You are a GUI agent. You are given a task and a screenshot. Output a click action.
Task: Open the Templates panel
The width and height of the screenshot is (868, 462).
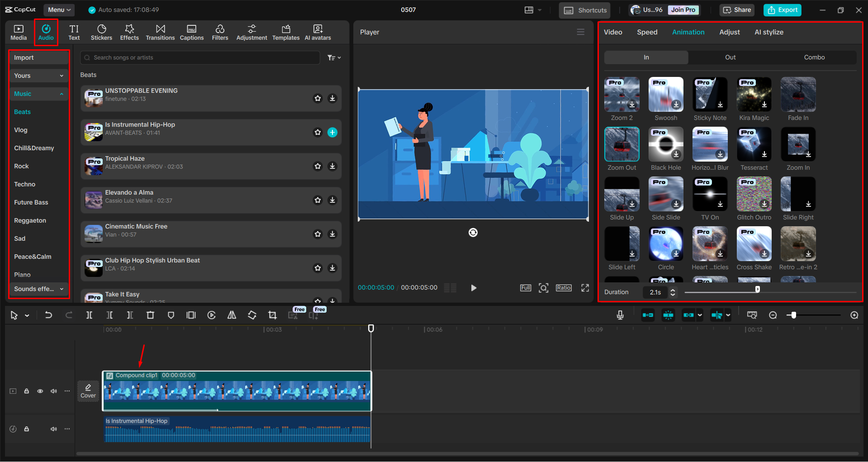[x=285, y=32]
